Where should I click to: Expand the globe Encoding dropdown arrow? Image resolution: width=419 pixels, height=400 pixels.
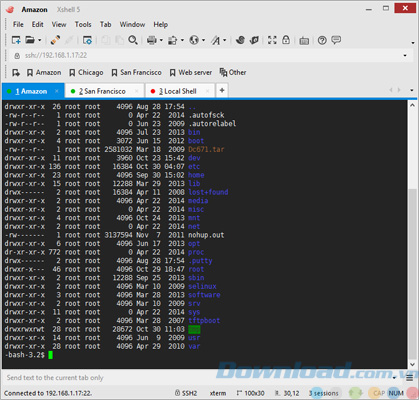203,40
